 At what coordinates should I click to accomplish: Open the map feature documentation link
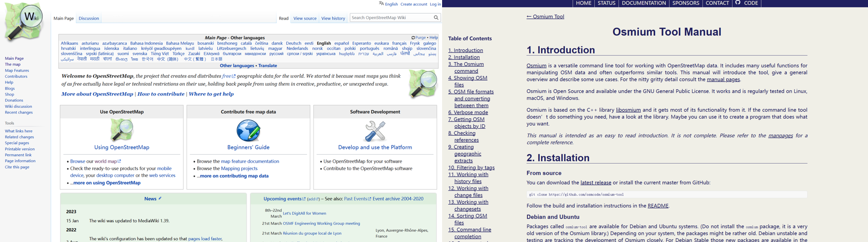click(x=250, y=161)
